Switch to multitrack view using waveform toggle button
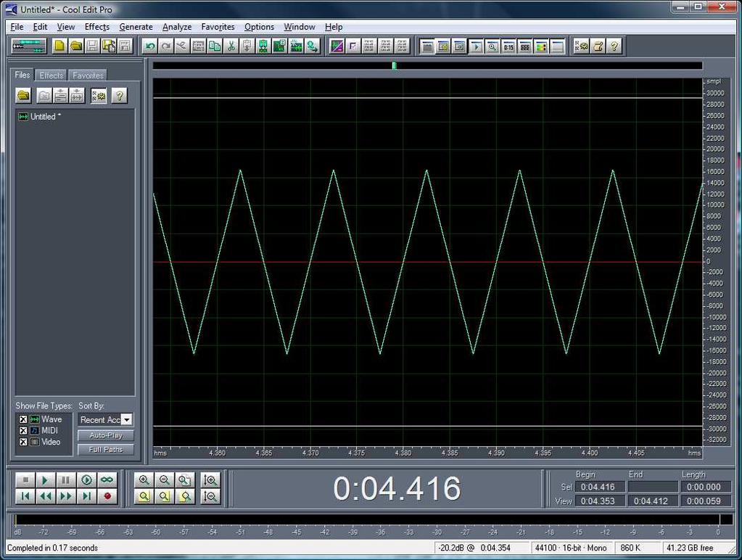 coord(29,46)
